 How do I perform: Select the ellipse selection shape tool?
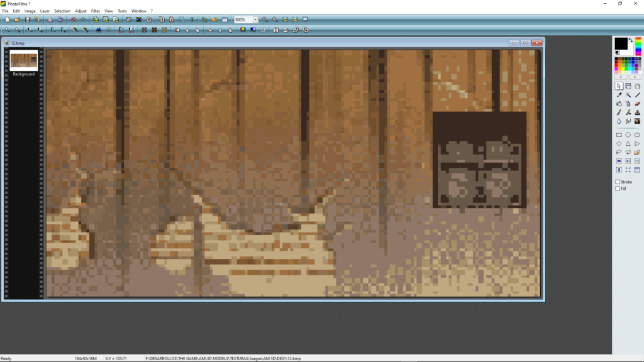point(628,134)
